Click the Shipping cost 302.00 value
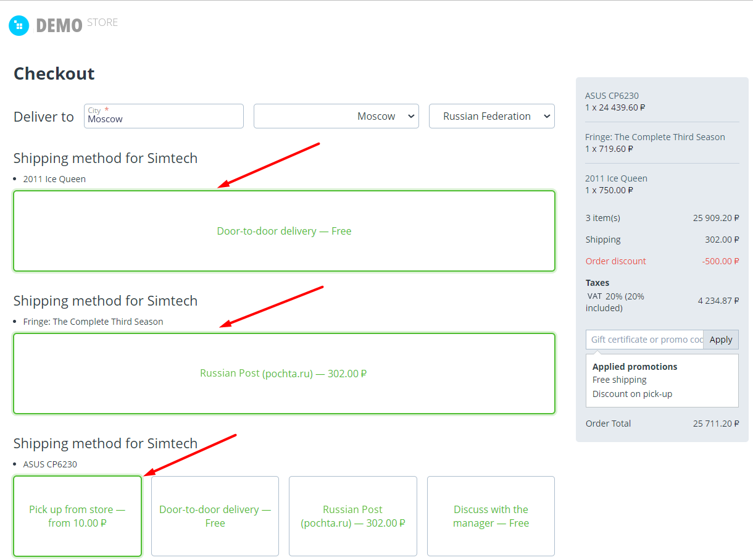The image size is (753, 560). [722, 240]
